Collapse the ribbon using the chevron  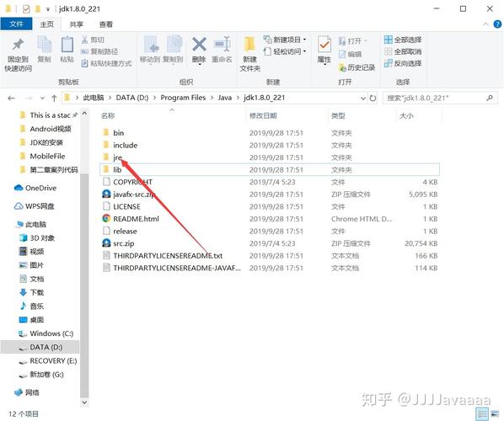(485, 24)
